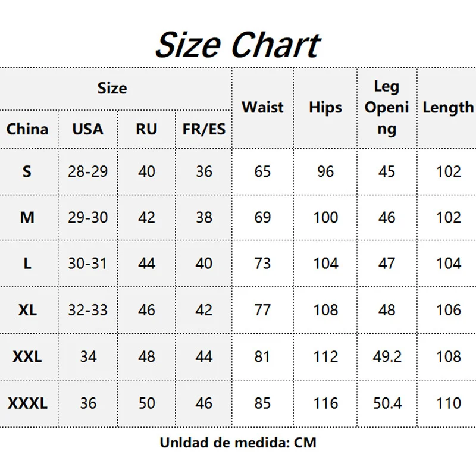This screenshot has width=476, height=476.
Task: Click the 'Unidad de medida: CM' note
Action: pos(238,443)
